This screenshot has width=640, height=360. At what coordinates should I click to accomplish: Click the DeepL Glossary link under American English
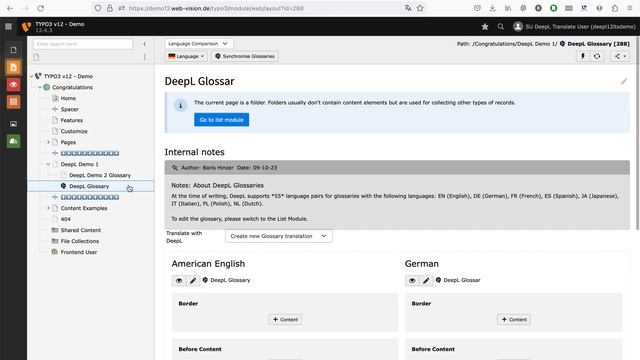click(x=230, y=280)
